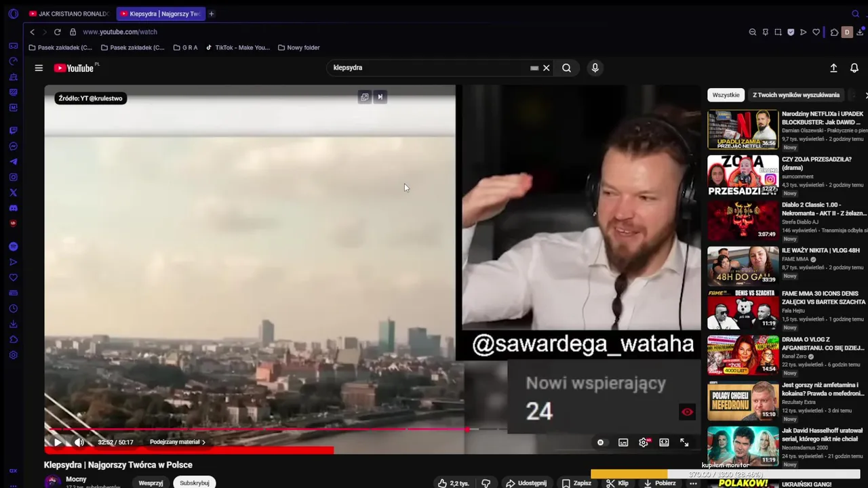Screen dimensions: 868x488
Task: Open Instagram in Opera sidebar
Action: click(x=13, y=177)
